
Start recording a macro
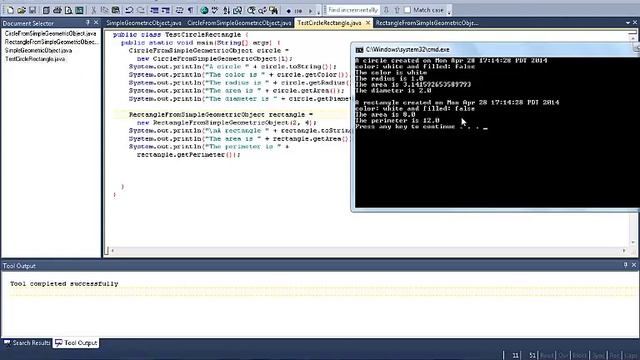[x=289, y=11]
